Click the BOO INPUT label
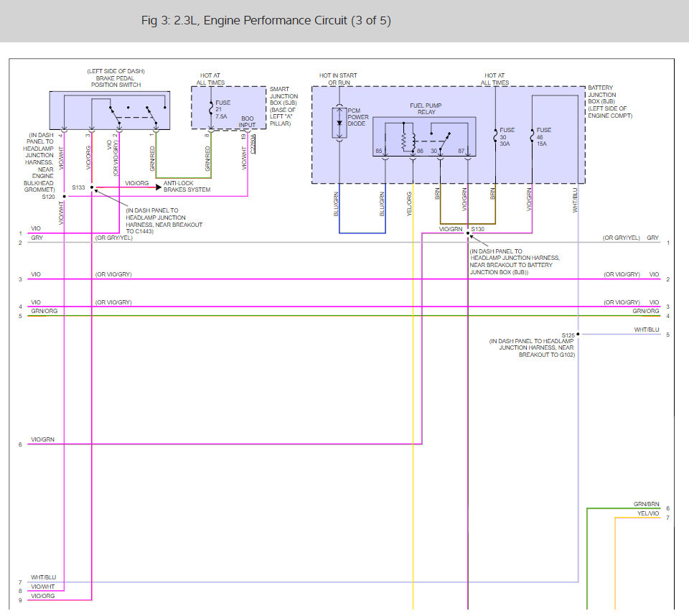Image resolution: width=689 pixels, height=616 pixels. click(248, 122)
